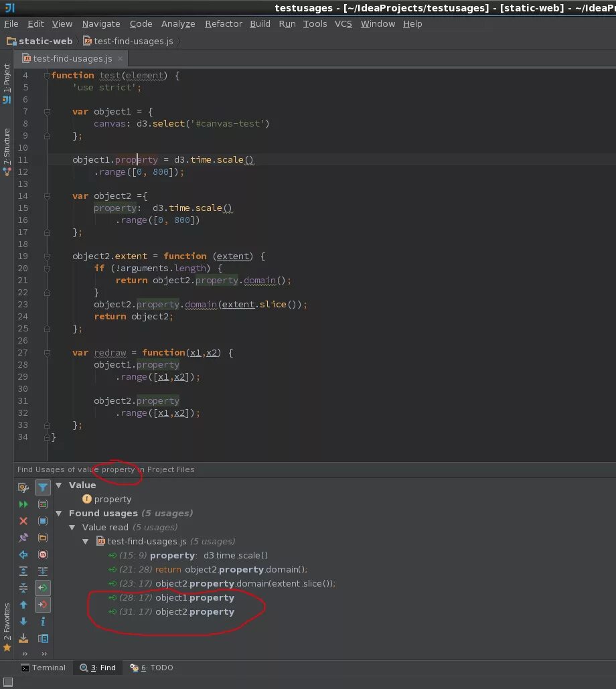Screen dimensions: 616x689
Task: Fold redraw function at line 27
Action: click(x=47, y=352)
